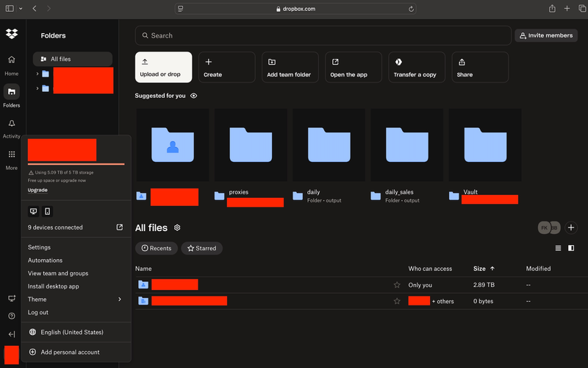Open the Activity bell icon

(11, 124)
